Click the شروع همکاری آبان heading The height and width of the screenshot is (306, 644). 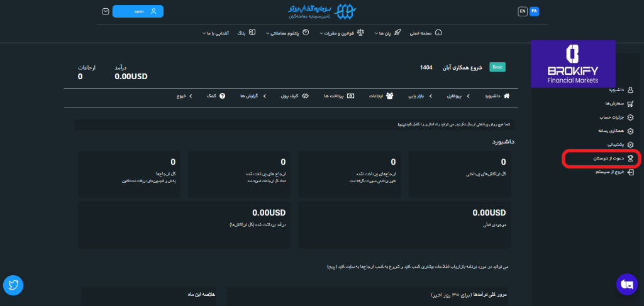coord(464,68)
